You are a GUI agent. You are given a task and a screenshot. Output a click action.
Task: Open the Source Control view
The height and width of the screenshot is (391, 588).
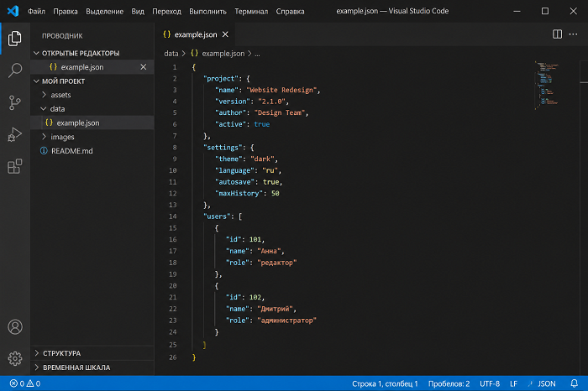tap(14, 102)
